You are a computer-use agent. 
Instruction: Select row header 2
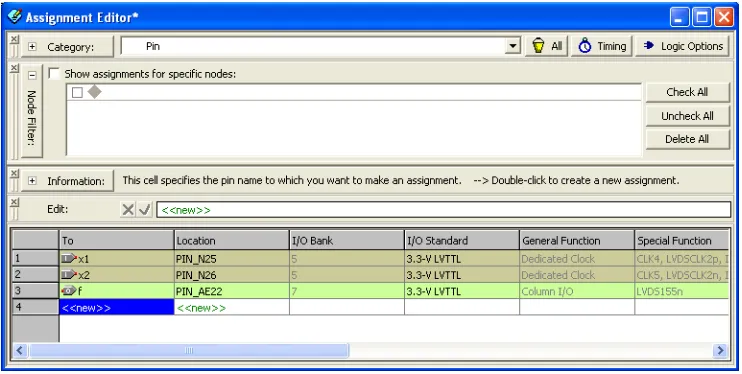(x=35, y=275)
